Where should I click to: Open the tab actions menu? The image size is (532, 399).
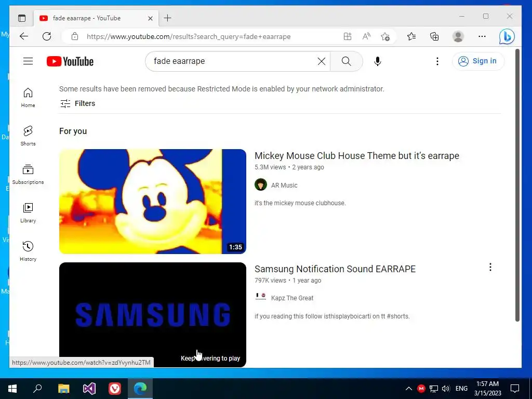tap(22, 18)
